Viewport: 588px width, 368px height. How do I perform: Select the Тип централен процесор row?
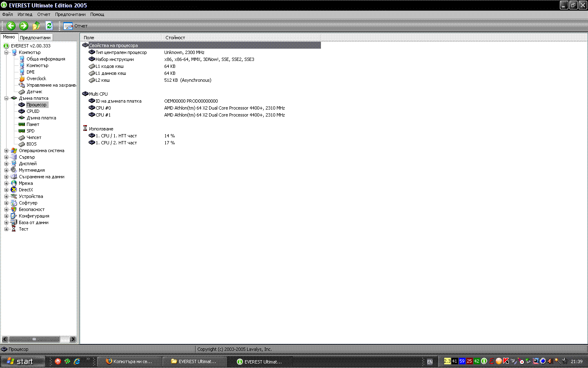click(x=201, y=52)
